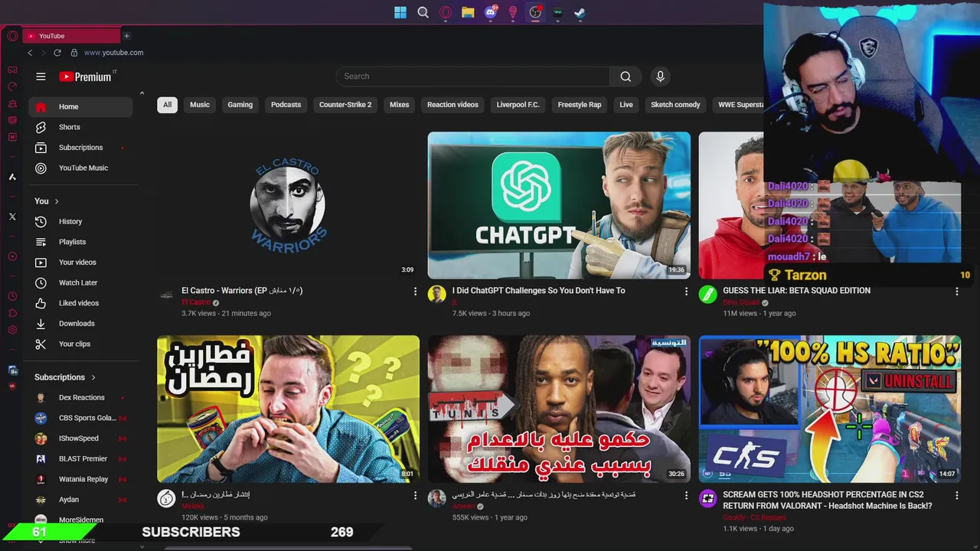Open Aydan subscription channel

point(80,500)
